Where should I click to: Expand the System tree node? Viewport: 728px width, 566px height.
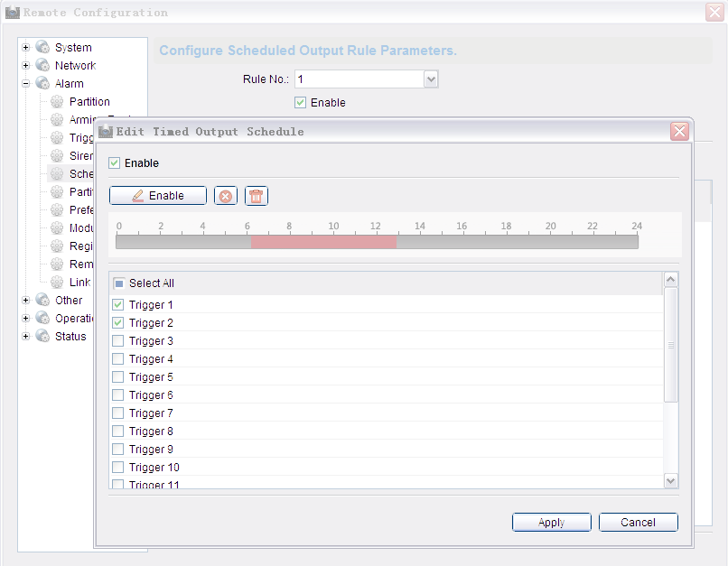[x=26, y=47]
